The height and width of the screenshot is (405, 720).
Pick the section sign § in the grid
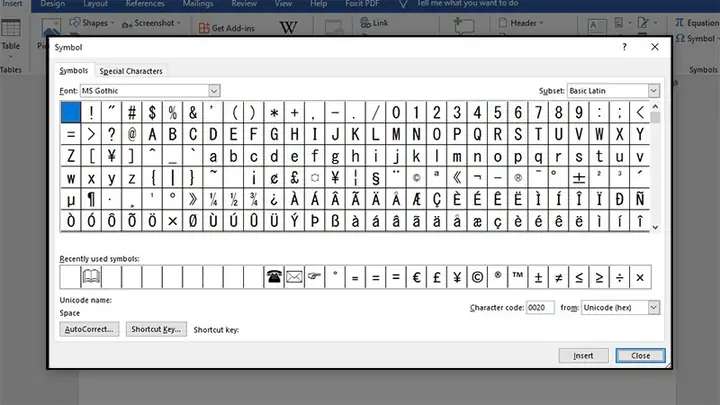coord(376,178)
